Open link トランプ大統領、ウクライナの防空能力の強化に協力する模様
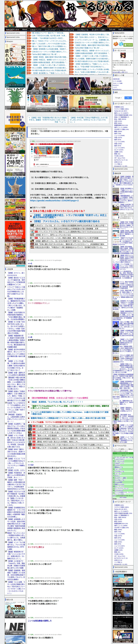Screen dimensions: 138x644 point(56,422)
